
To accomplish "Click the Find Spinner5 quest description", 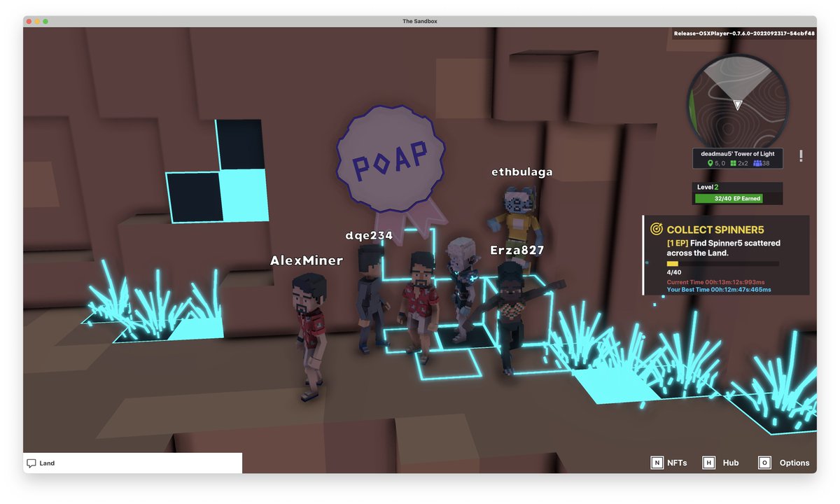I will tap(724, 248).
